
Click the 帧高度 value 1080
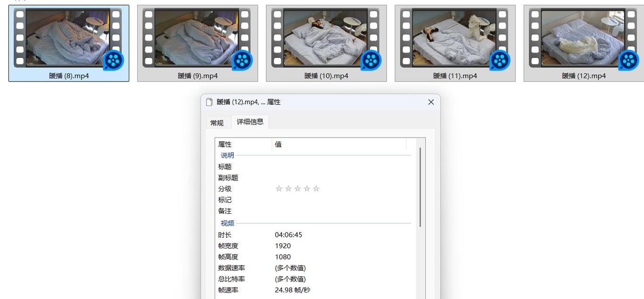283,257
